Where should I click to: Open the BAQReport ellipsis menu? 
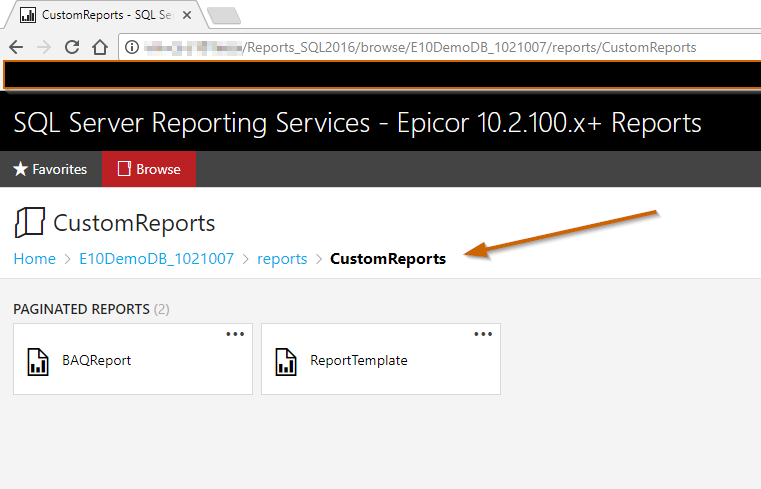pos(235,334)
